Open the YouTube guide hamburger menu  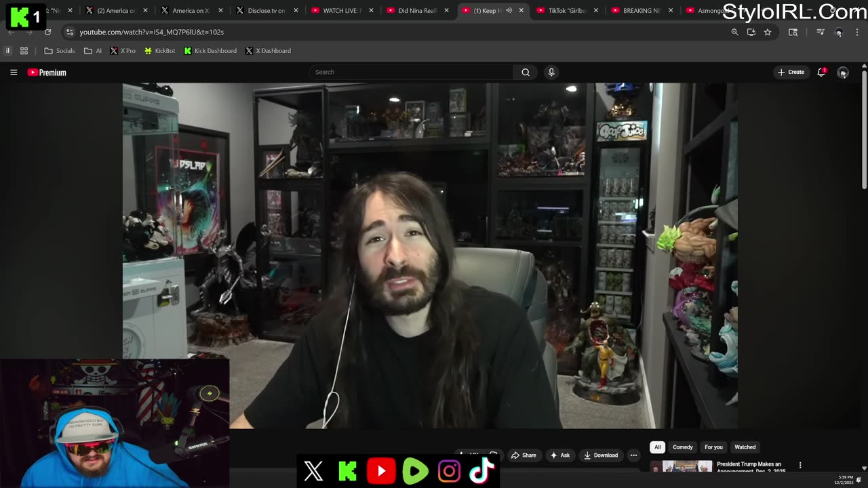coord(14,73)
